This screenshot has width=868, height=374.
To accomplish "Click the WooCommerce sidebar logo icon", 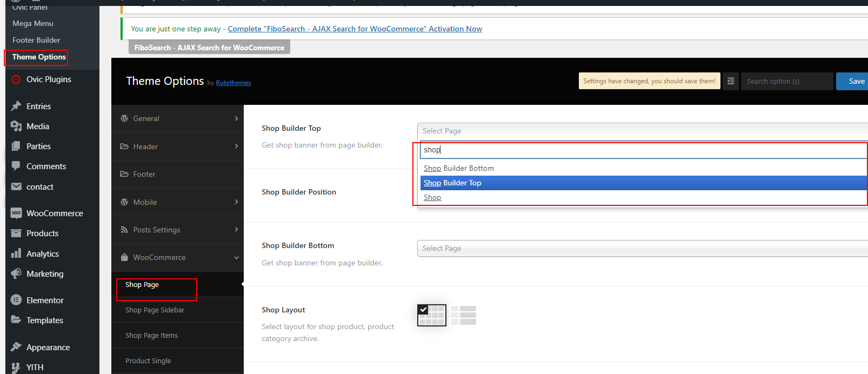I will click(x=16, y=213).
